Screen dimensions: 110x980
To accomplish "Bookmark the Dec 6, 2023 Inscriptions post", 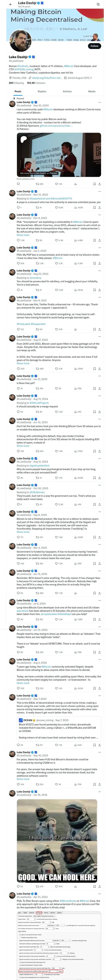I will point(95,240).
